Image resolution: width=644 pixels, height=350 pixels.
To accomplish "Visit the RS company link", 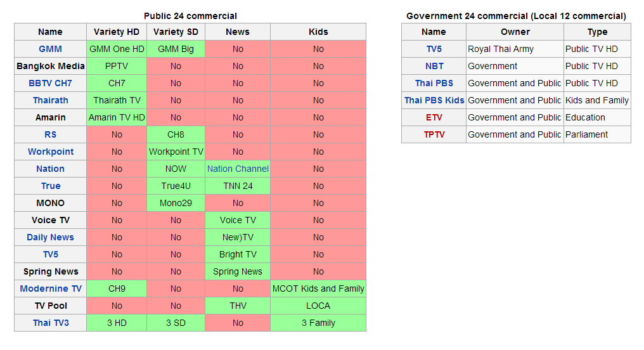I will point(51,134).
